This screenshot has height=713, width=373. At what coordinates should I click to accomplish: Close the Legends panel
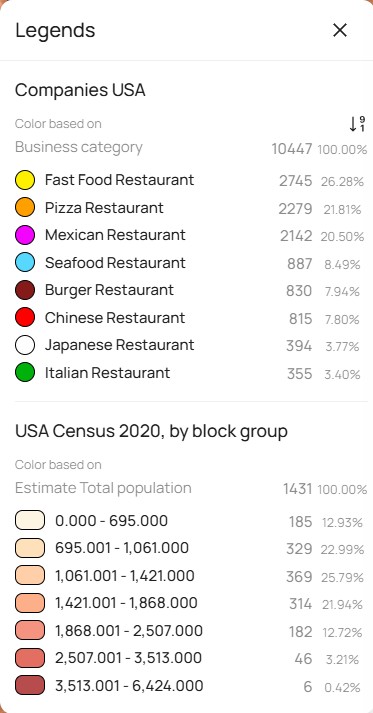tap(340, 30)
